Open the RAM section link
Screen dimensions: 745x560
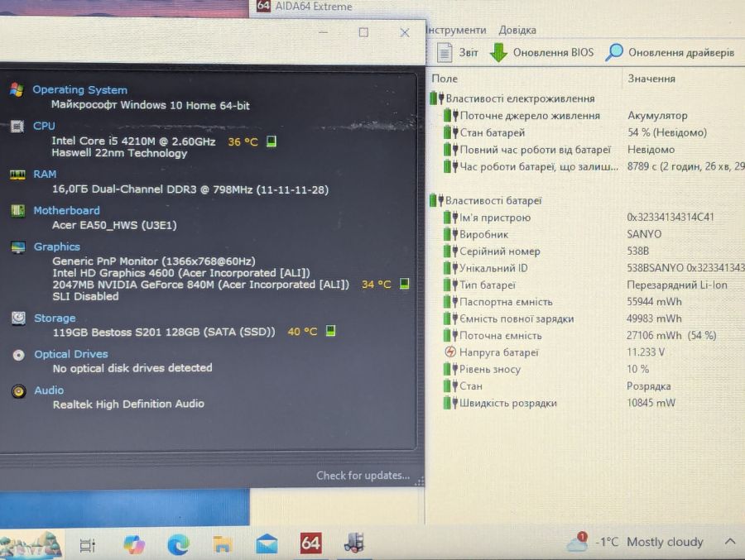click(x=45, y=175)
